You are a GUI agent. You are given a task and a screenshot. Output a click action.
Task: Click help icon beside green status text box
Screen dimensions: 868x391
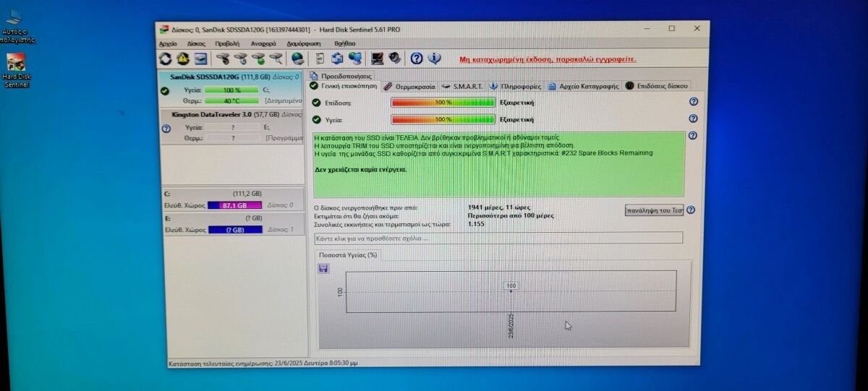693,136
